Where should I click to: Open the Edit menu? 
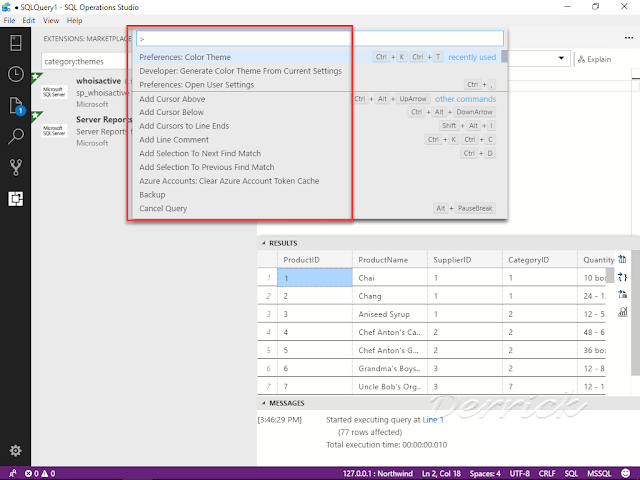coord(29,20)
